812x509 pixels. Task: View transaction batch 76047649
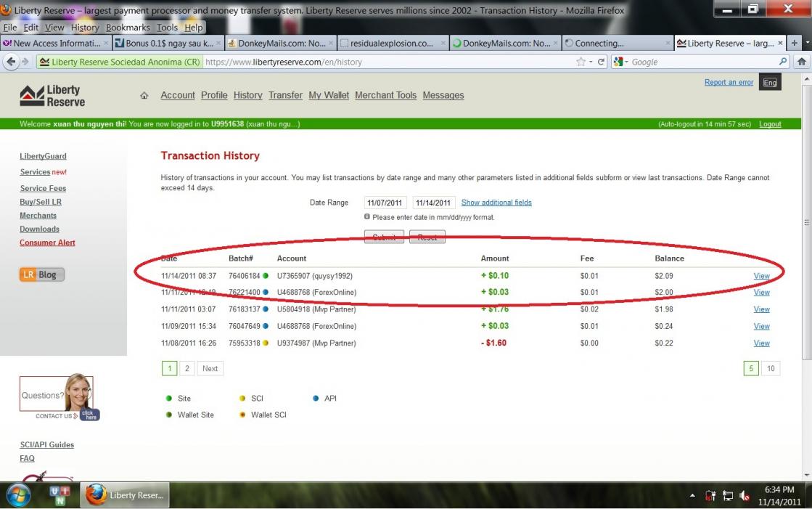tap(761, 326)
